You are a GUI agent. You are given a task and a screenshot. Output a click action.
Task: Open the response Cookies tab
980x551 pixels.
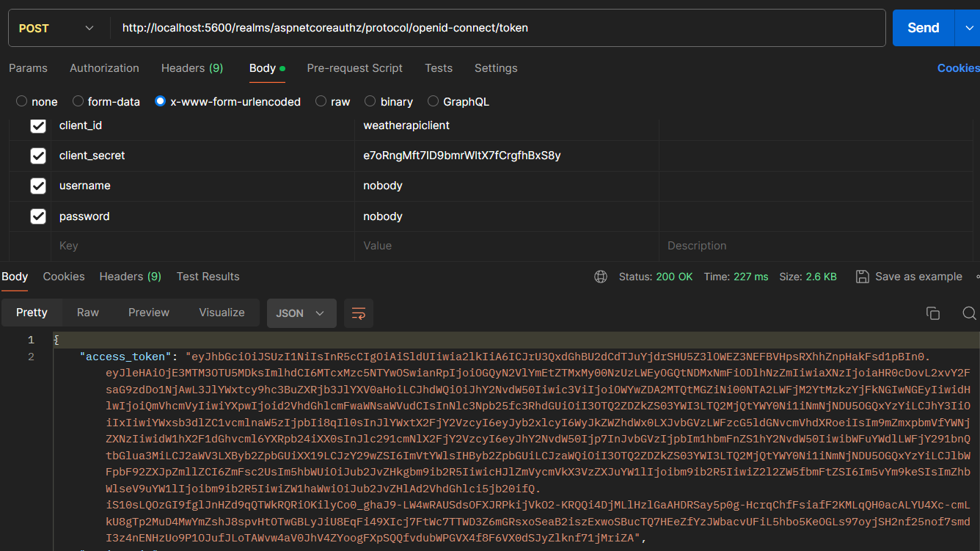[64, 277]
